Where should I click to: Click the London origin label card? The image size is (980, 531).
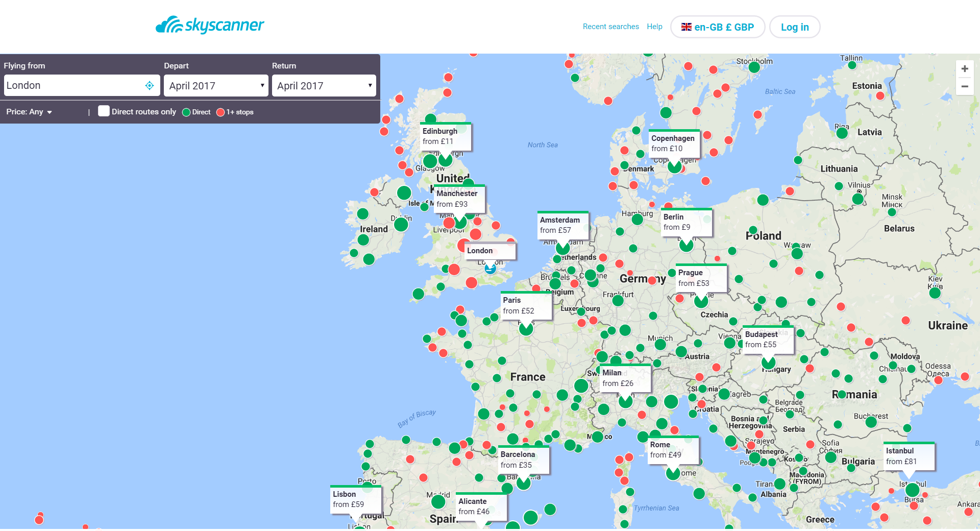[x=491, y=251]
